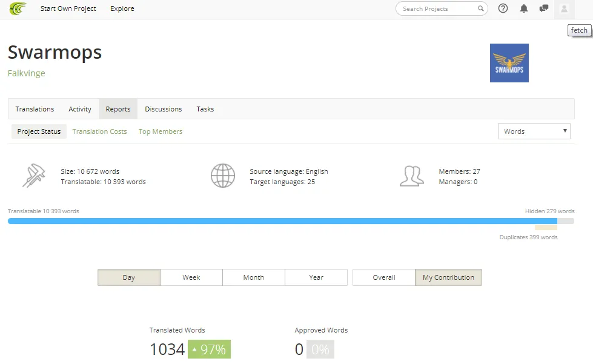This screenshot has width=593, height=364.
Task: Select the Reports tab
Action: (118, 109)
